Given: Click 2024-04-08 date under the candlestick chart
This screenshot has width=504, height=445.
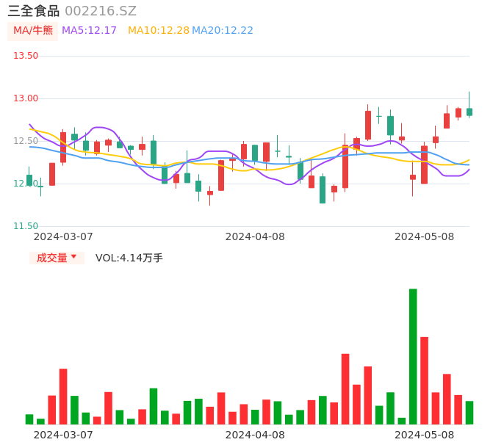Looking at the screenshot, I should pyautogui.click(x=255, y=236).
